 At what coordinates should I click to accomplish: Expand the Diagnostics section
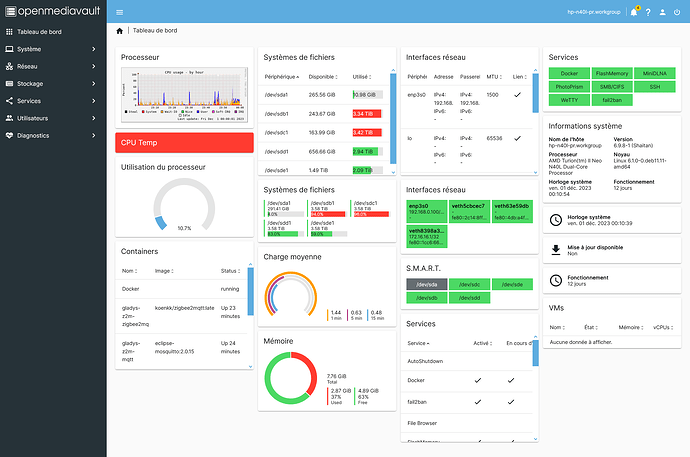52,135
